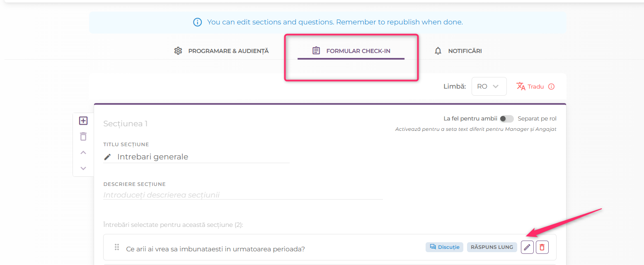Click the section title field Intrebari generale

(x=196, y=157)
